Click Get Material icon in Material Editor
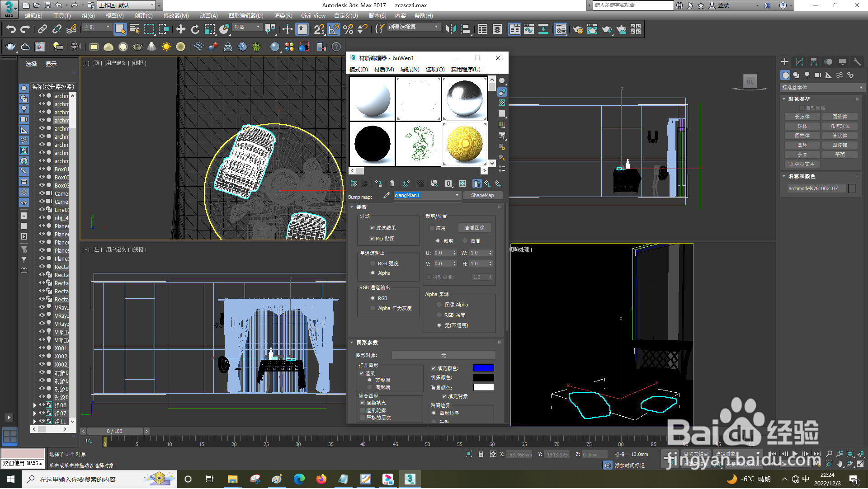The height and width of the screenshot is (489, 868). [354, 183]
